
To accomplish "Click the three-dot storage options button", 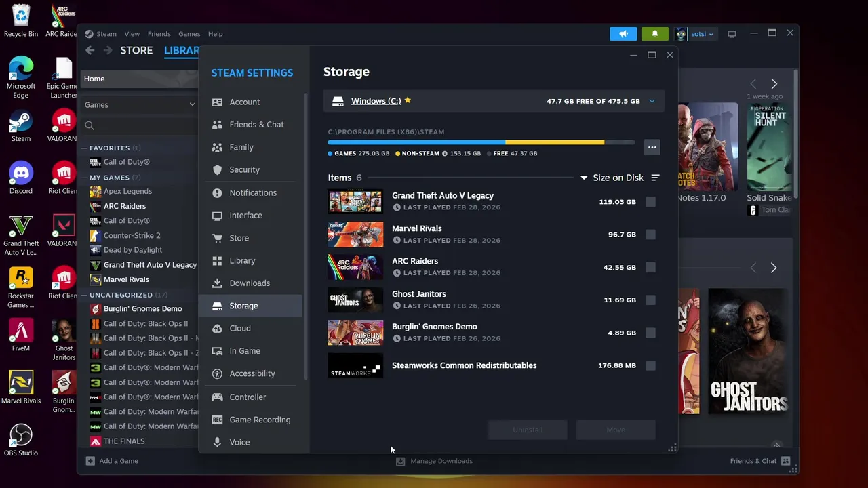I will click(x=652, y=147).
